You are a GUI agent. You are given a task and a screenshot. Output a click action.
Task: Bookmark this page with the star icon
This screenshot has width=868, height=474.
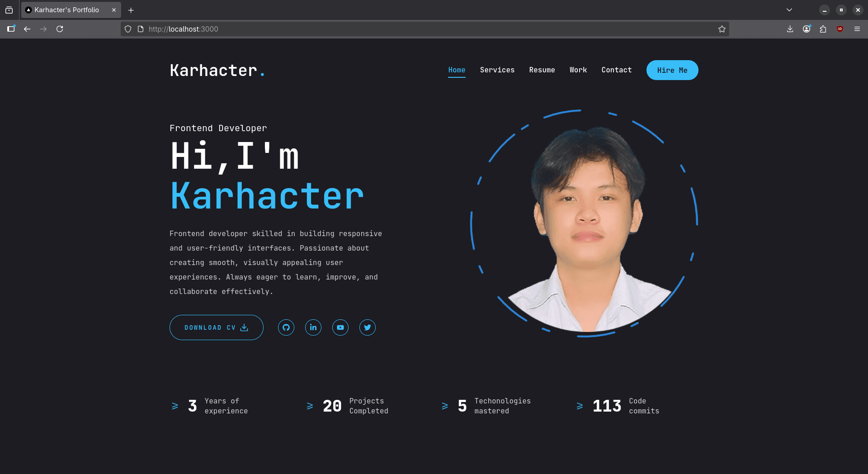pyautogui.click(x=722, y=29)
